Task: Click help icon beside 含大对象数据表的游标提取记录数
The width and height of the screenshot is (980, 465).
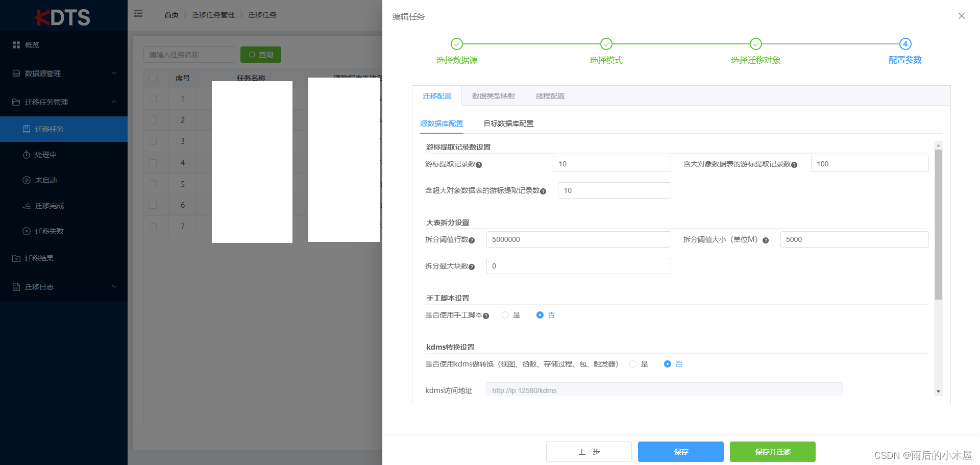Action: [794, 165]
